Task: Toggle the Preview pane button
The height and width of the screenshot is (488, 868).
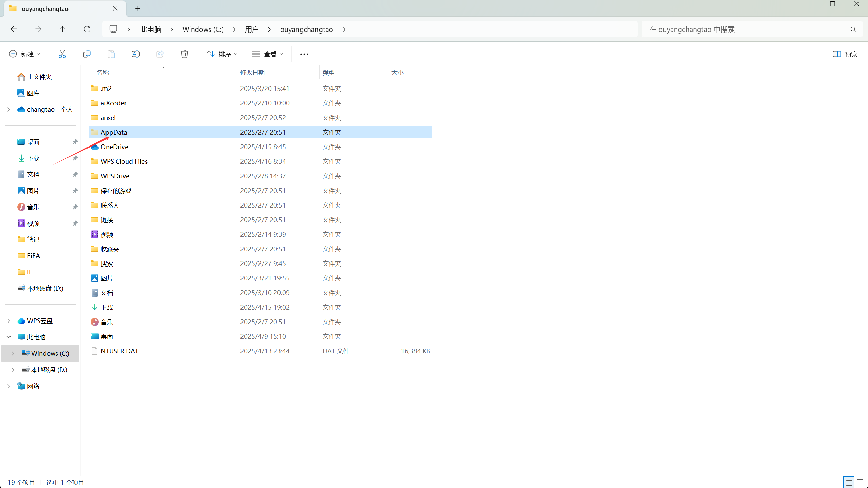Action: tap(845, 54)
